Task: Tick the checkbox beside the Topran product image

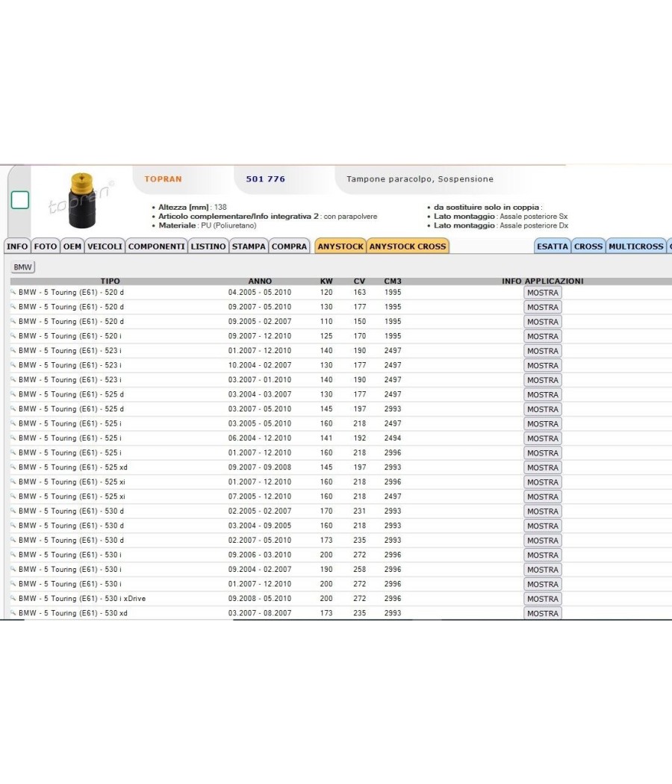Action: tap(20, 200)
